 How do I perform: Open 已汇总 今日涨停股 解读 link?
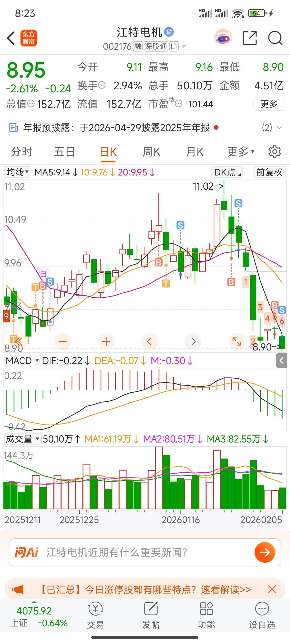tap(145, 590)
